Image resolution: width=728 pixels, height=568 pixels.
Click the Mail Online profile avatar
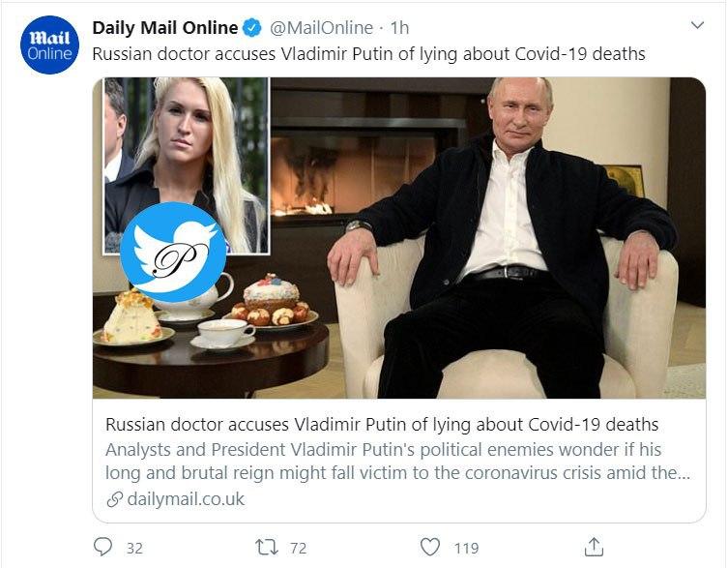[50, 44]
